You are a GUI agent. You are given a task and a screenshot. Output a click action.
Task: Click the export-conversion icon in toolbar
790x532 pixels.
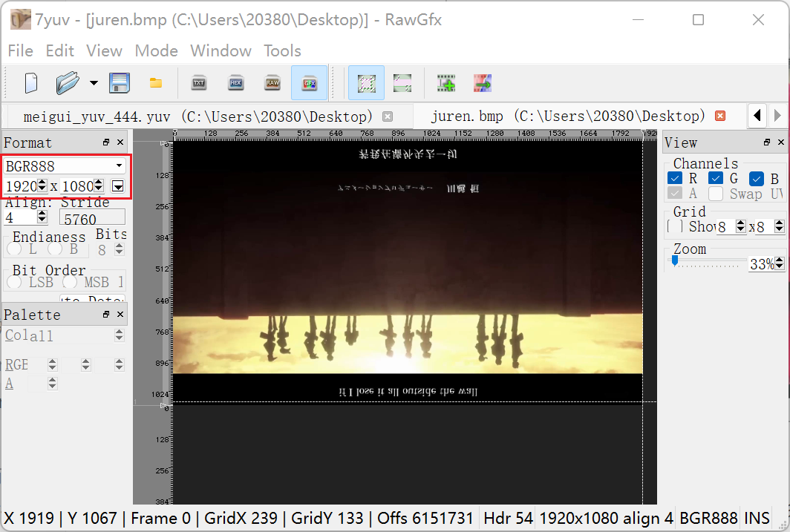482,83
